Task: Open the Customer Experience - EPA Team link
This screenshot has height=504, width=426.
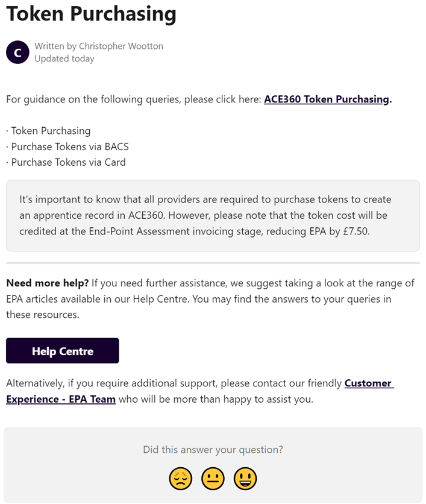Action: (x=60, y=398)
